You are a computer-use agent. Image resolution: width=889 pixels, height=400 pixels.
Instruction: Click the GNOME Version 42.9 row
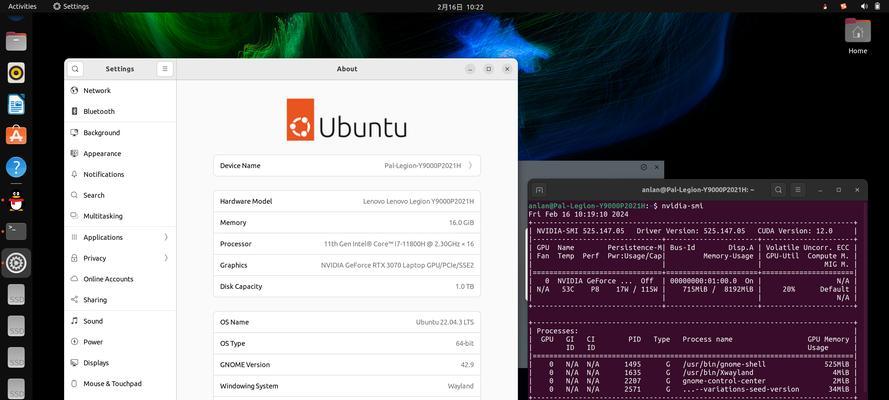[347, 364]
